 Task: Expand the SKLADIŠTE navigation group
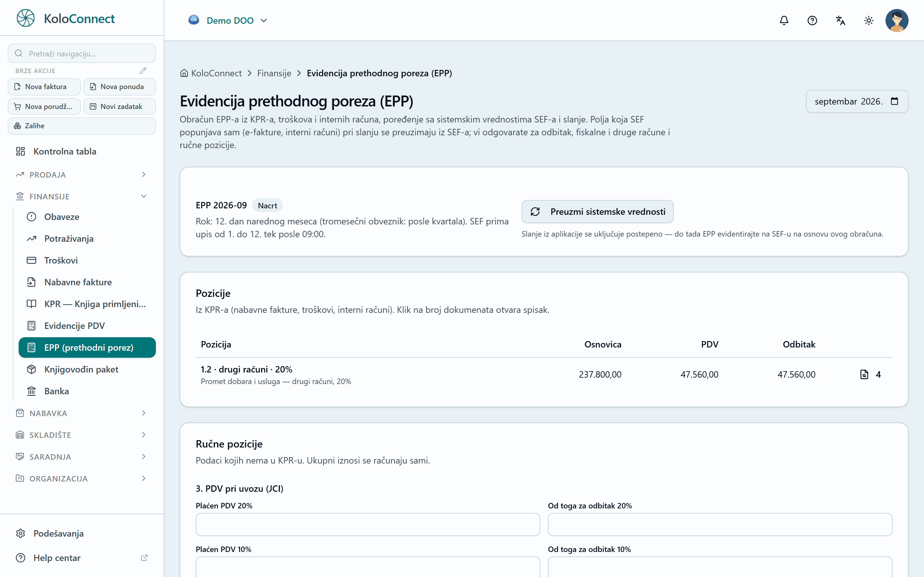point(81,435)
